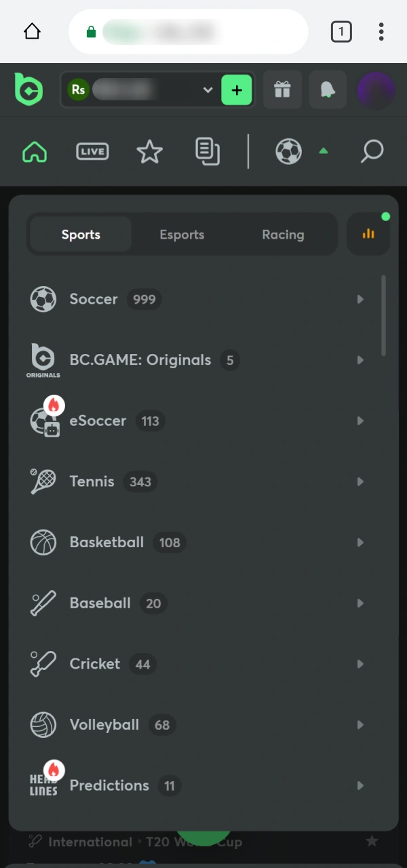Toggle the eSoccer hot badge item

point(98,420)
